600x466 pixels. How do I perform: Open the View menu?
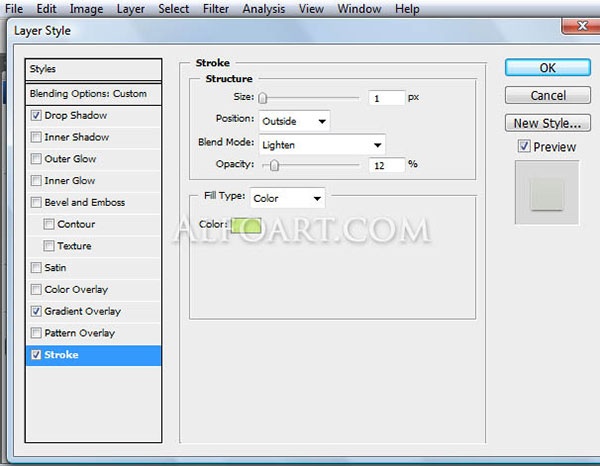pyautogui.click(x=311, y=8)
